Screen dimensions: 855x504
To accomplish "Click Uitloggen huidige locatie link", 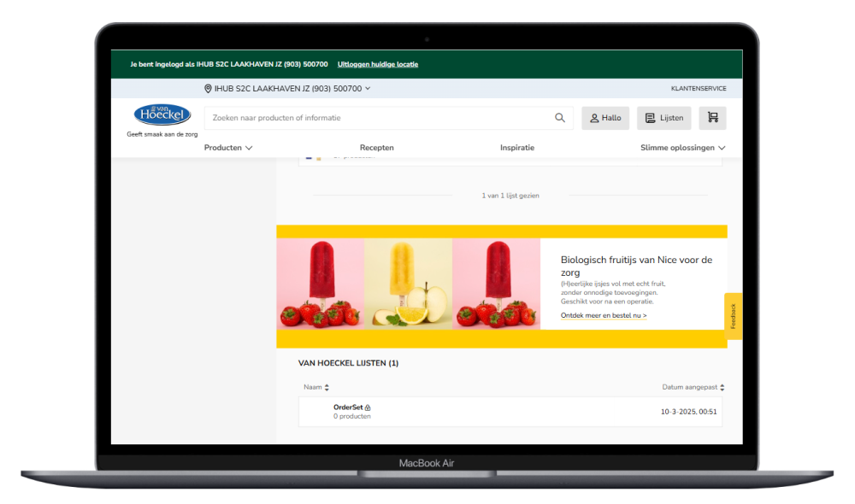I will tap(378, 64).
